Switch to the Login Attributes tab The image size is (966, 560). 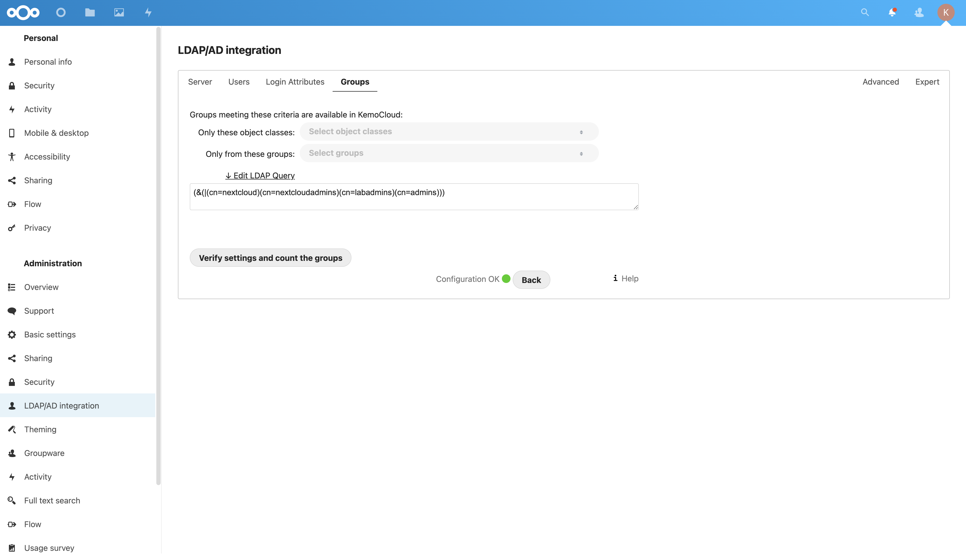click(295, 82)
